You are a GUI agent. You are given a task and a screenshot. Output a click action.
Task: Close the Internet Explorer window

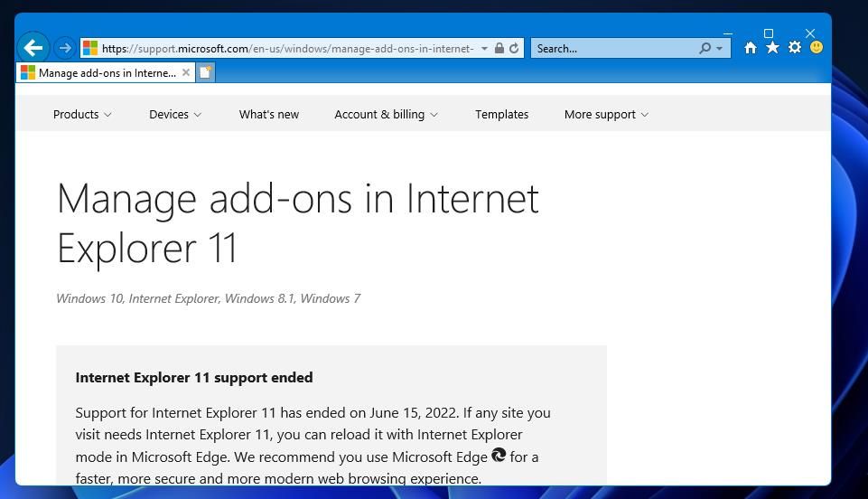tap(810, 33)
